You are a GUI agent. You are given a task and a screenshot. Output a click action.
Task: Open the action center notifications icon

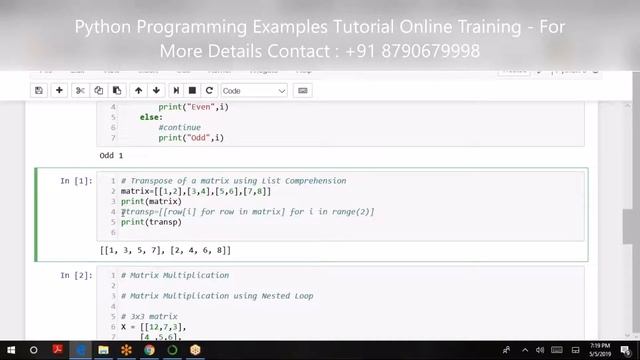tap(625, 350)
